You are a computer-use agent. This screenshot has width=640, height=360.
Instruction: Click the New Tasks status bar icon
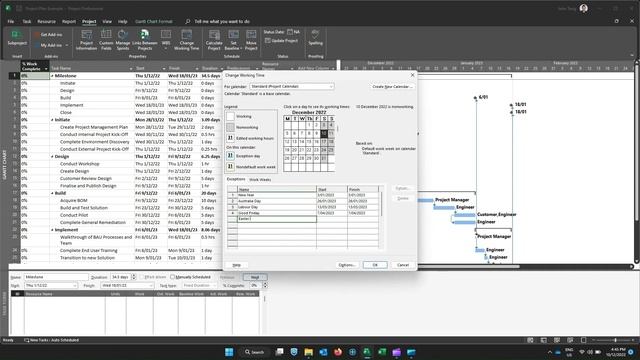[x=27, y=340]
